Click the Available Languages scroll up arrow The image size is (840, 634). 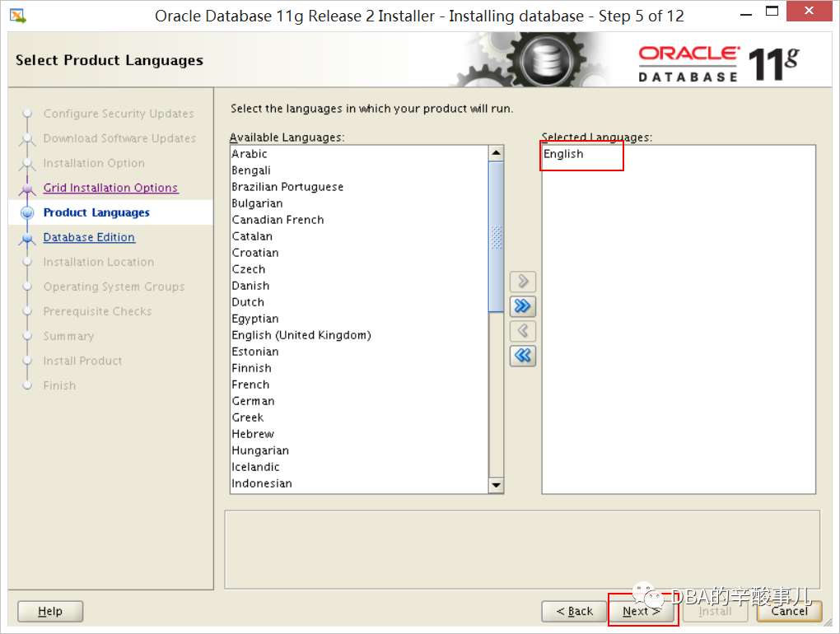point(496,153)
